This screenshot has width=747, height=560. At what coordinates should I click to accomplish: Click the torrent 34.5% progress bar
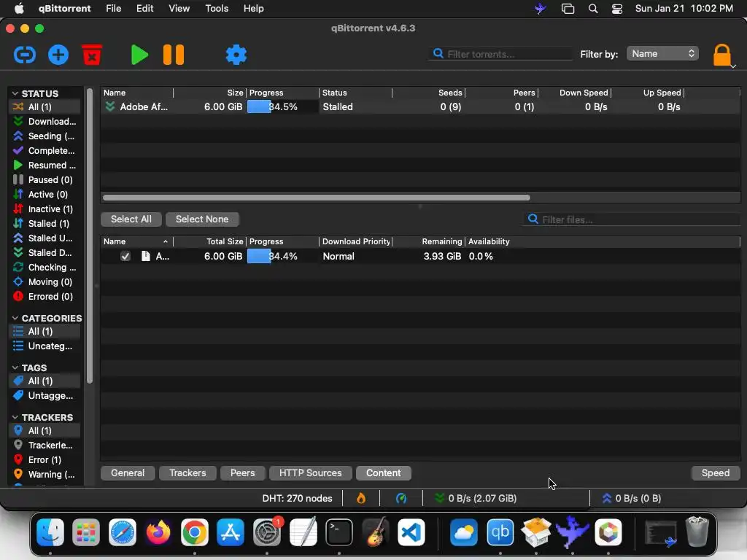tap(282, 106)
